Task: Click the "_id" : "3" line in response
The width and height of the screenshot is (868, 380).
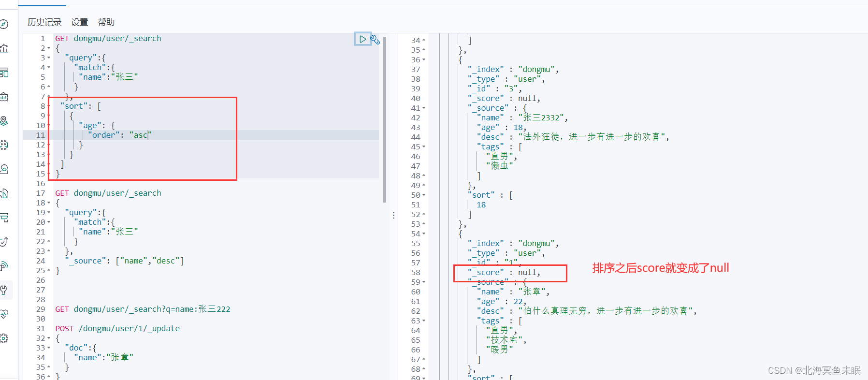Action: [495, 89]
